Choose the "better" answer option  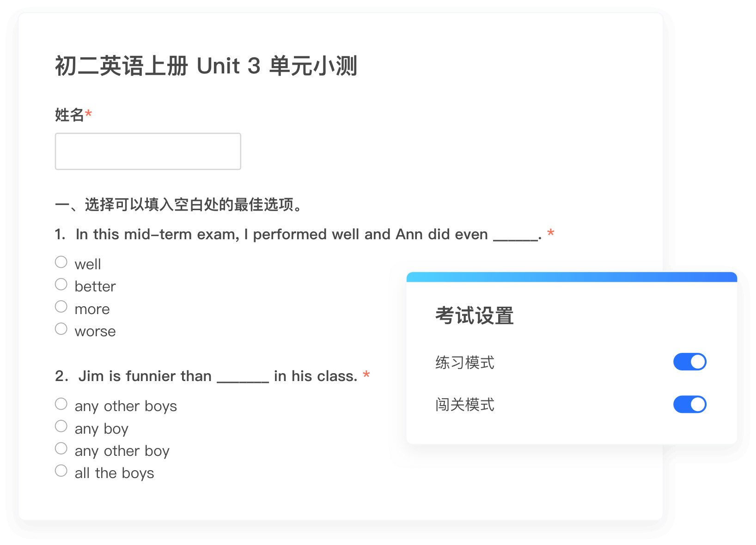click(x=61, y=285)
